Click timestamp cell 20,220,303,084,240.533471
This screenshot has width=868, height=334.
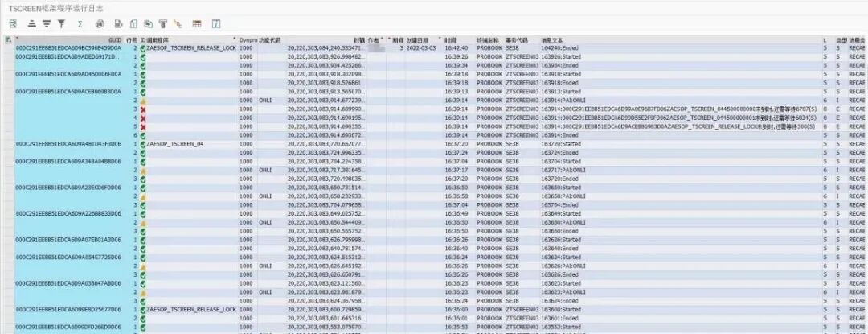(x=325, y=48)
